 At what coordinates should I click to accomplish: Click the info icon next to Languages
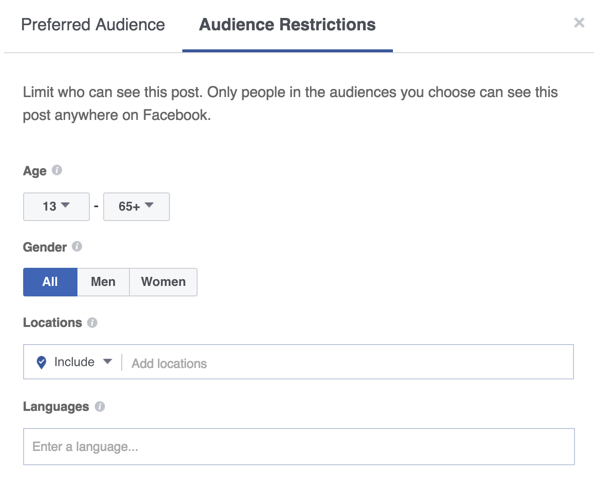click(100, 407)
